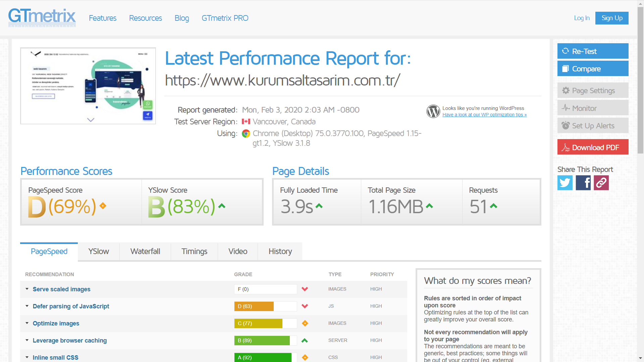
Task: Click the PRIORITY column header
Action: [x=382, y=274]
